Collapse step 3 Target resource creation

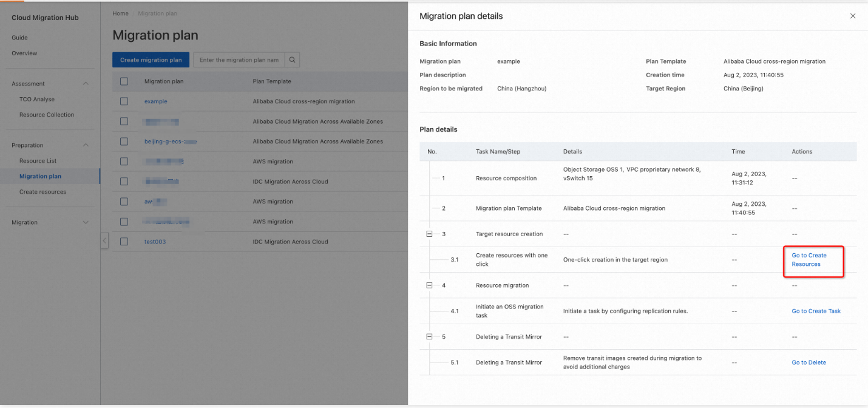[x=429, y=234]
